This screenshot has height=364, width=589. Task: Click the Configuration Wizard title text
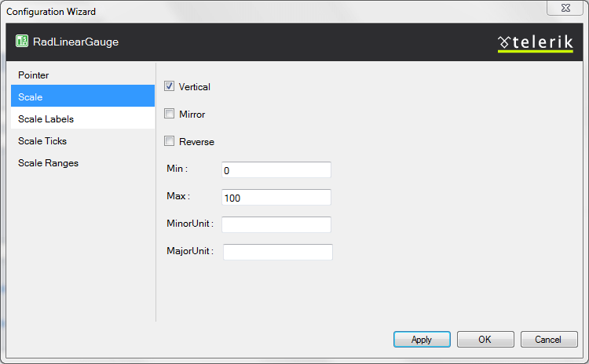(x=51, y=12)
